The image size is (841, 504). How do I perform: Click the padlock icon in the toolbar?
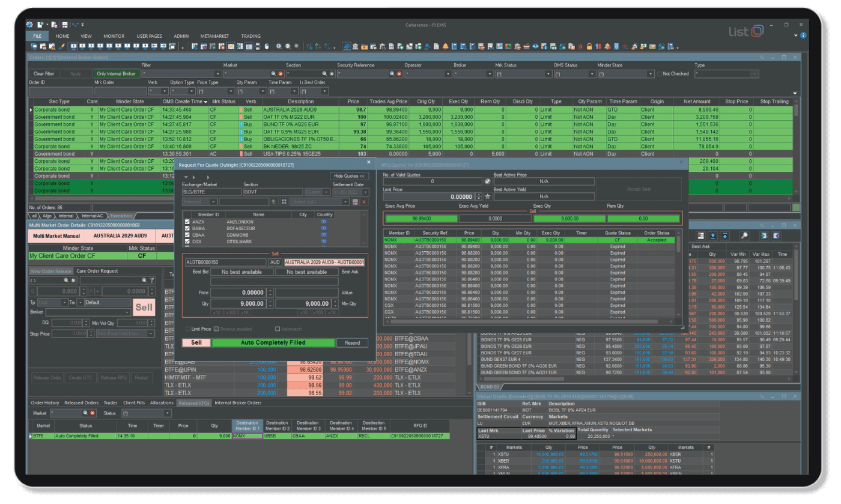(589, 46)
